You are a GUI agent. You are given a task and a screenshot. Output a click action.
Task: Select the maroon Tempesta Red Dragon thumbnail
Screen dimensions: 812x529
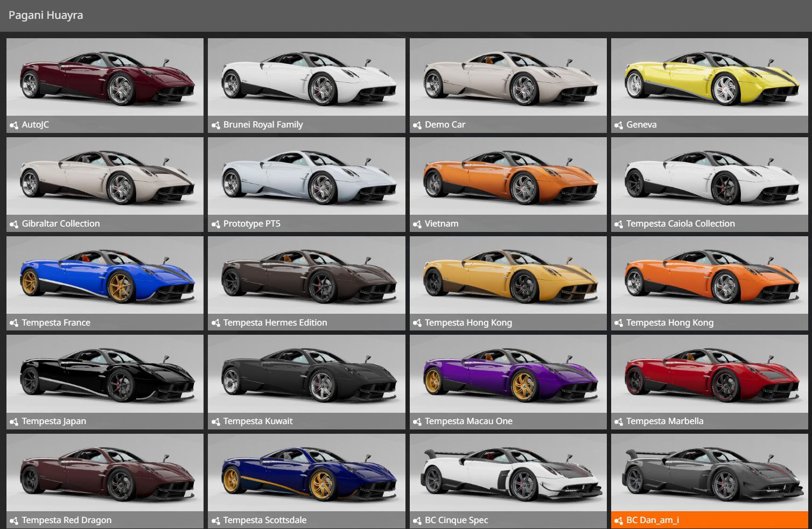pos(105,472)
